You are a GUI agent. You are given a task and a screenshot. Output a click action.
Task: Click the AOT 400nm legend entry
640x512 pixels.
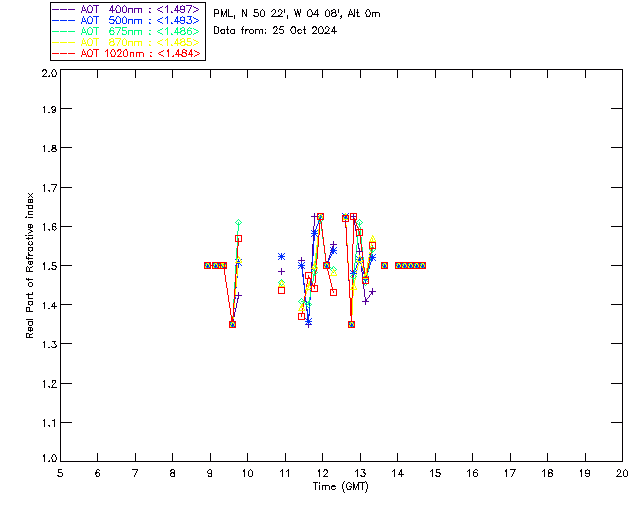[126, 9]
